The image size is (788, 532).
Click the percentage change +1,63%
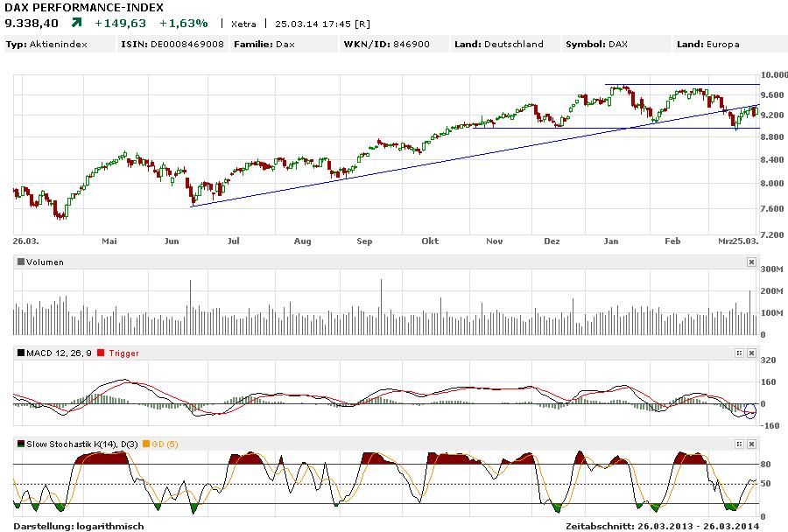pos(184,24)
